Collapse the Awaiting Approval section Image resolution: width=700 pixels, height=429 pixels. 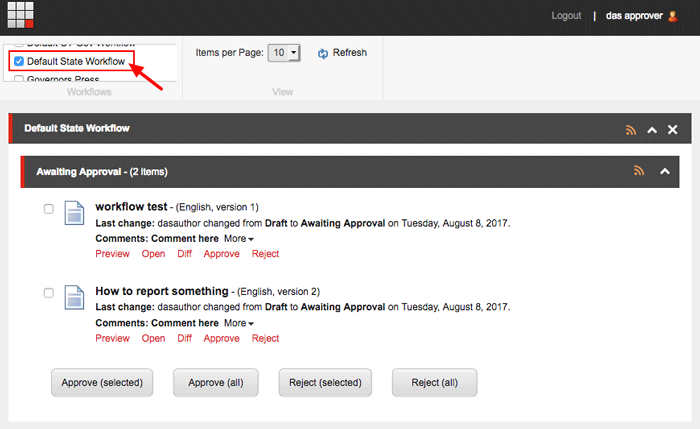[664, 171]
